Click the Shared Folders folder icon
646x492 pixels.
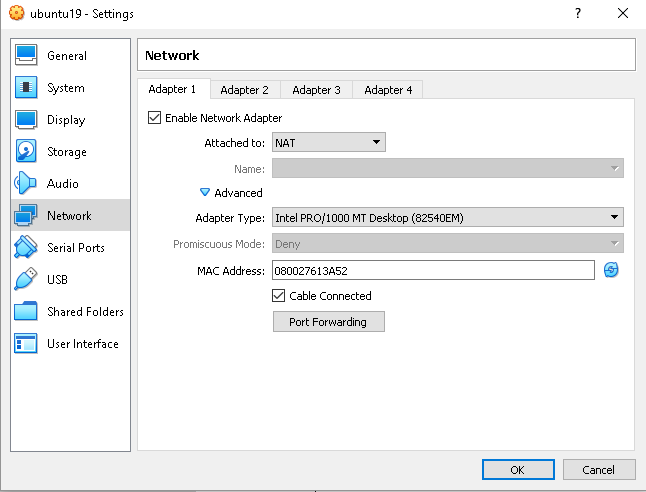coord(26,311)
